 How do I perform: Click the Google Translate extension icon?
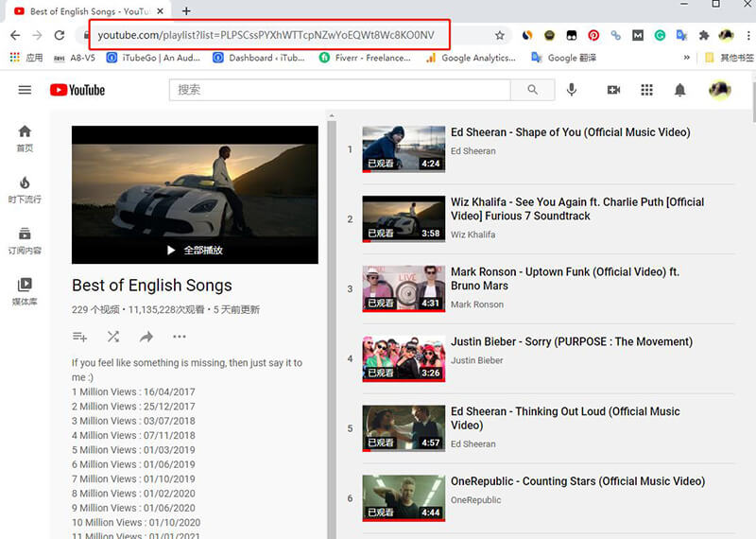tap(681, 35)
